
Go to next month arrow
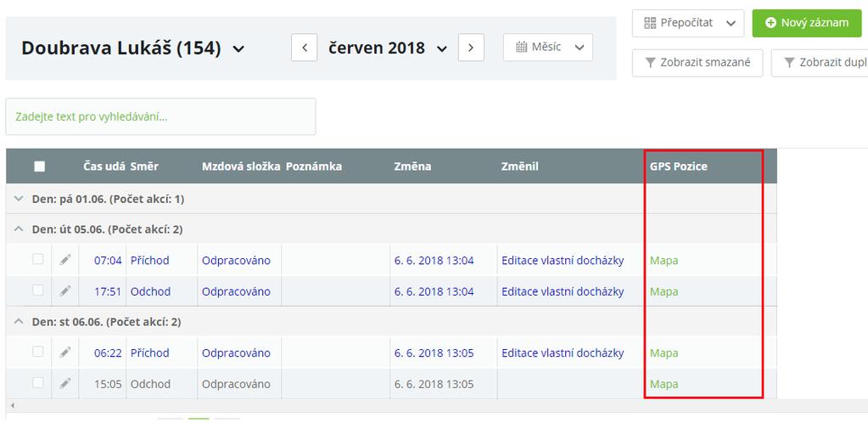(x=471, y=48)
